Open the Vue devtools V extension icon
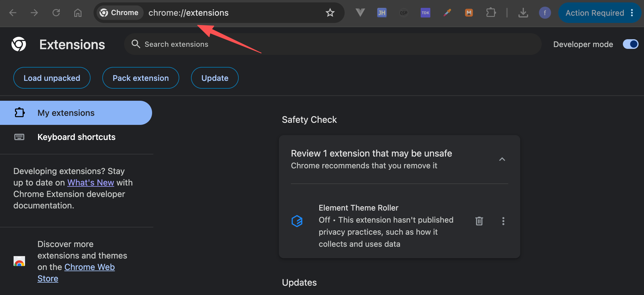The height and width of the screenshot is (295, 644). [x=360, y=13]
